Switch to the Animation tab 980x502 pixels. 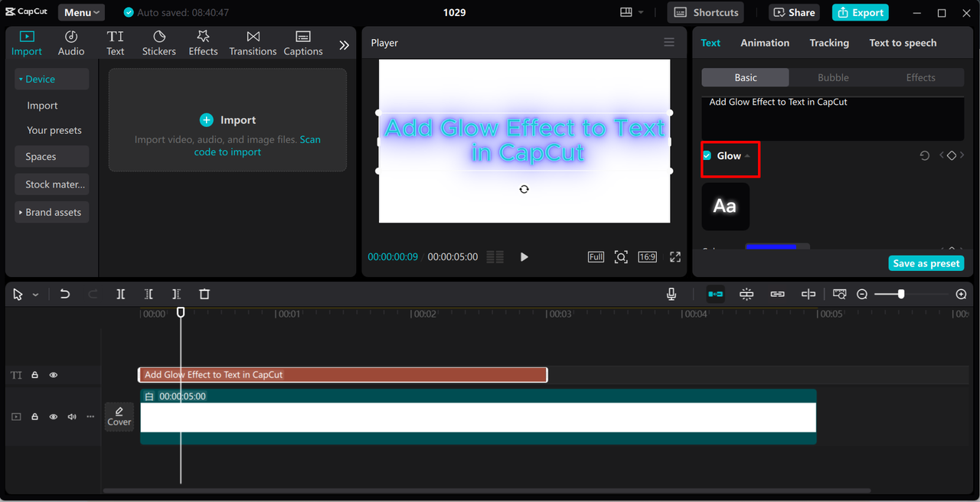tap(765, 43)
